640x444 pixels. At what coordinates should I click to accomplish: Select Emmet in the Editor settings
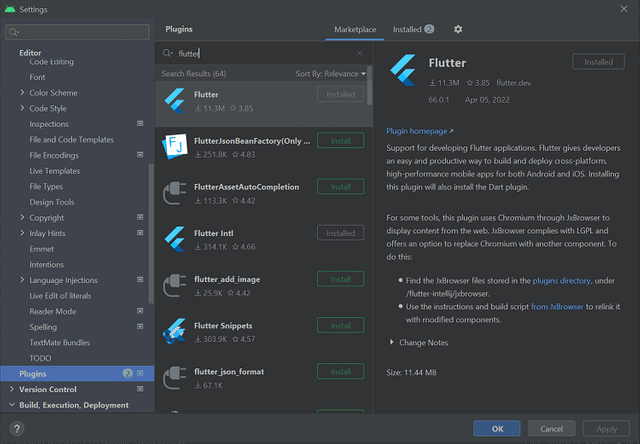coord(42,249)
